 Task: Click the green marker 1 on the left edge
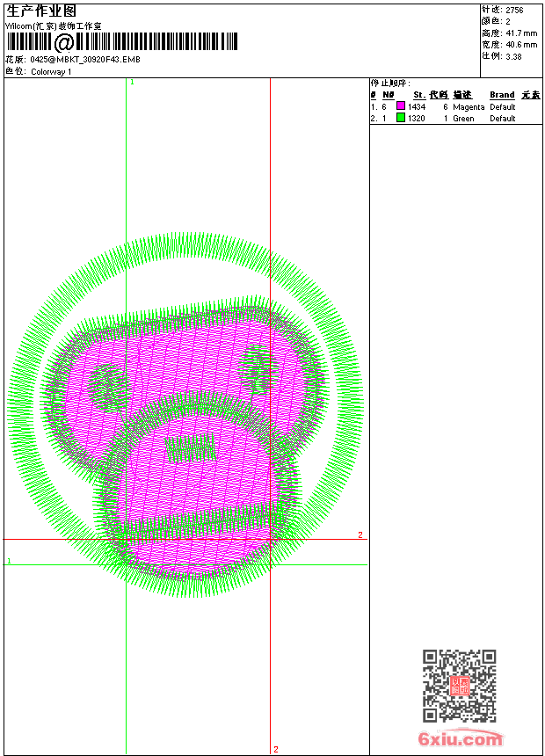[9, 560]
